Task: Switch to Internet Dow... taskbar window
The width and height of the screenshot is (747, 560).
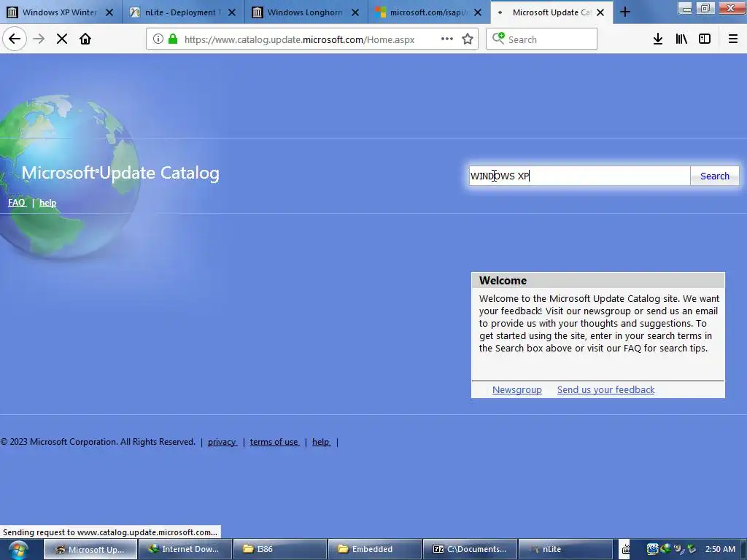Action: [185, 550]
